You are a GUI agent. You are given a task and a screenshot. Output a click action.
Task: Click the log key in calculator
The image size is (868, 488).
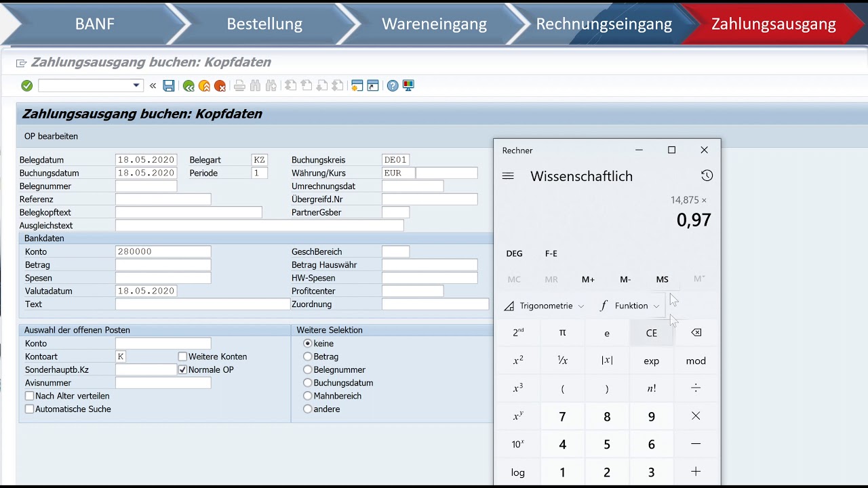pyautogui.click(x=518, y=472)
